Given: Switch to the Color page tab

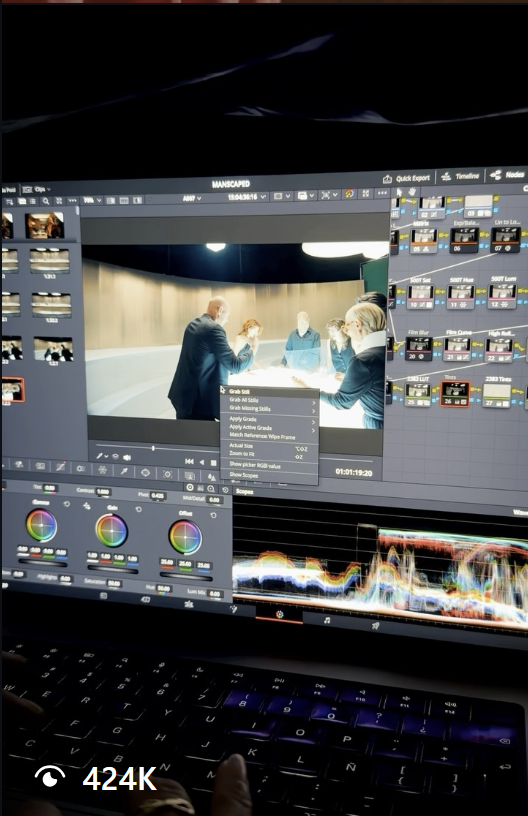Looking at the screenshot, I should pyautogui.click(x=279, y=615).
